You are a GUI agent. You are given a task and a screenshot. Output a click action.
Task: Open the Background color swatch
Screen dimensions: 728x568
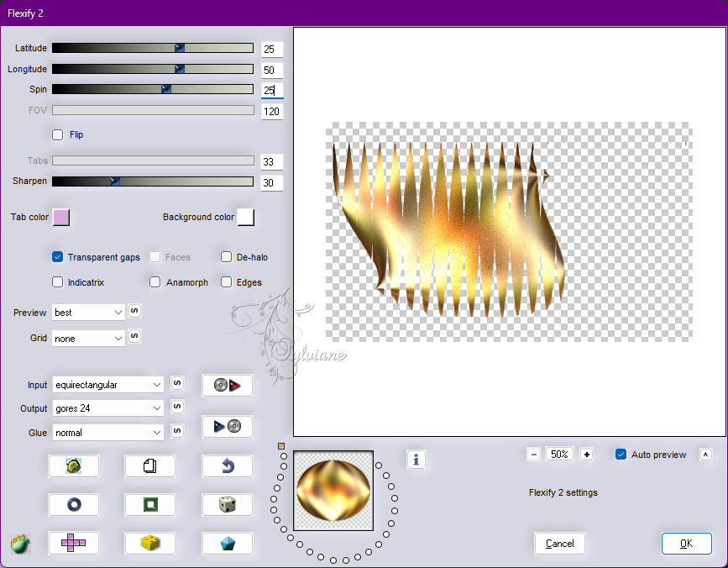(246, 217)
